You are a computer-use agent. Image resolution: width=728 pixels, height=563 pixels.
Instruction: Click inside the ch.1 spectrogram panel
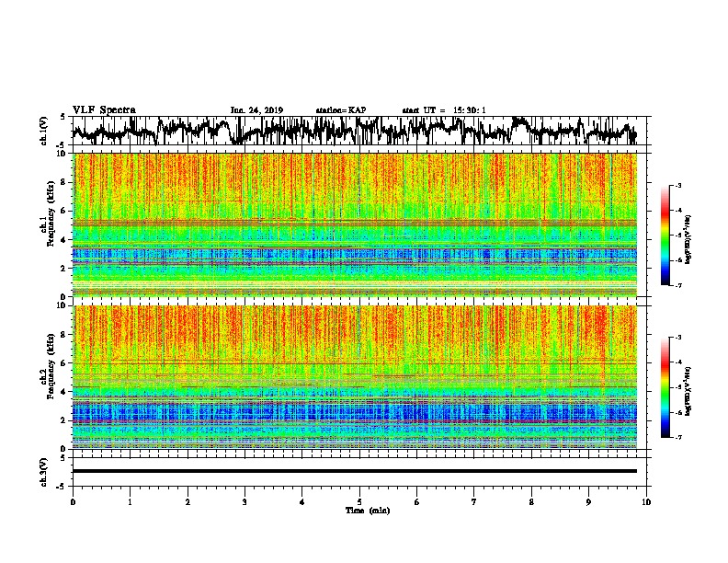click(355, 224)
